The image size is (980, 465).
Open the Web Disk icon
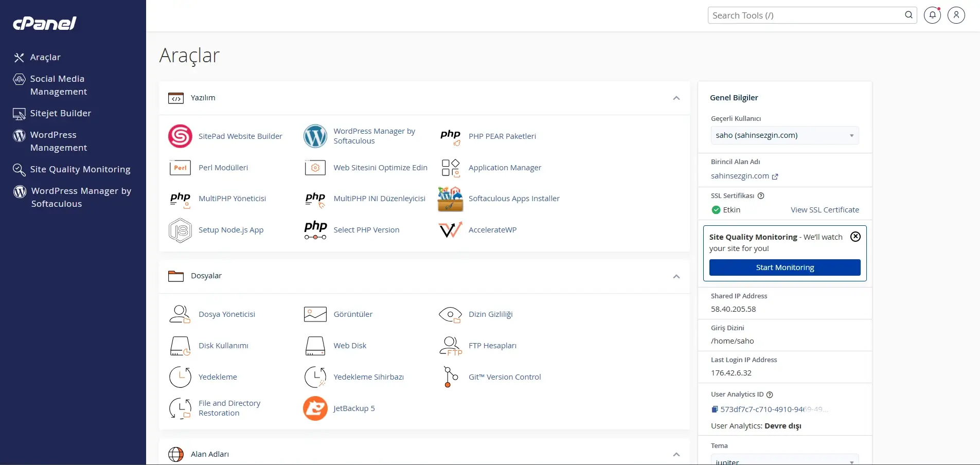[x=315, y=346]
